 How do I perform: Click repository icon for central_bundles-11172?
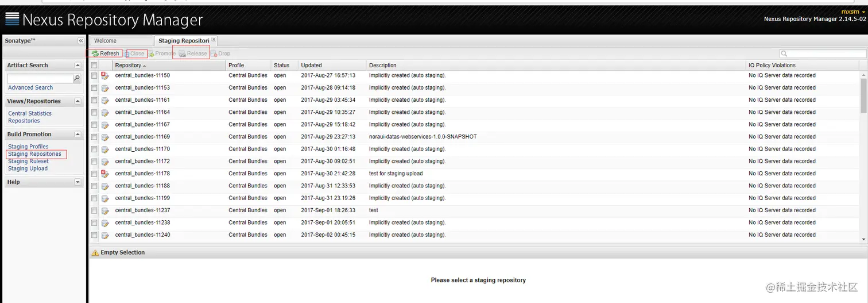105,162
